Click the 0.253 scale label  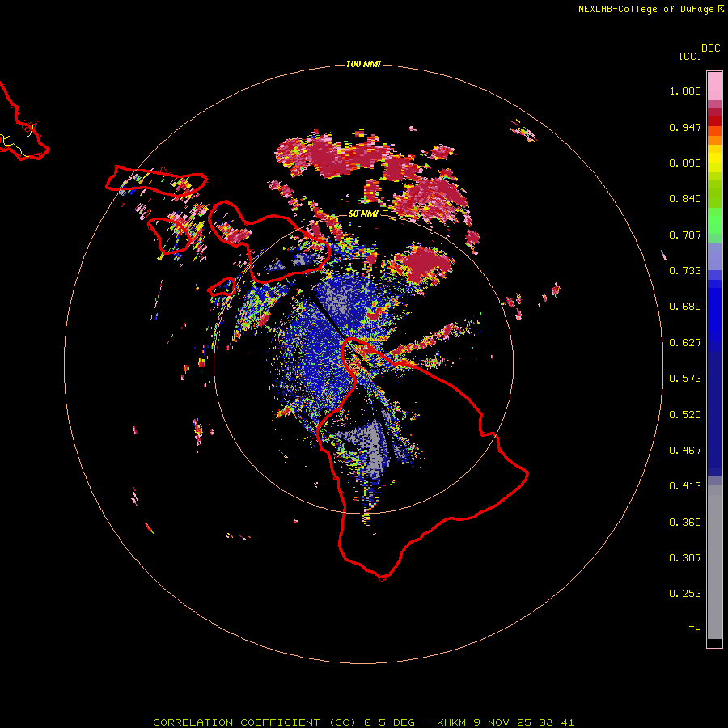[x=685, y=594]
